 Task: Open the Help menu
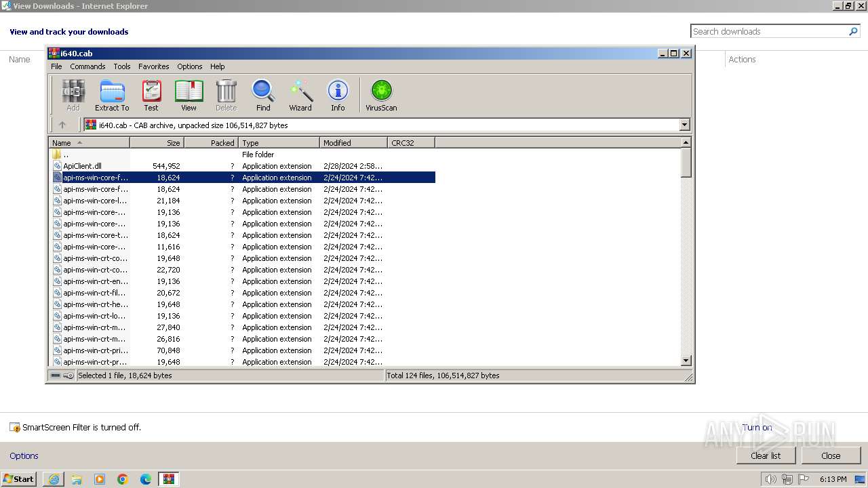click(218, 66)
